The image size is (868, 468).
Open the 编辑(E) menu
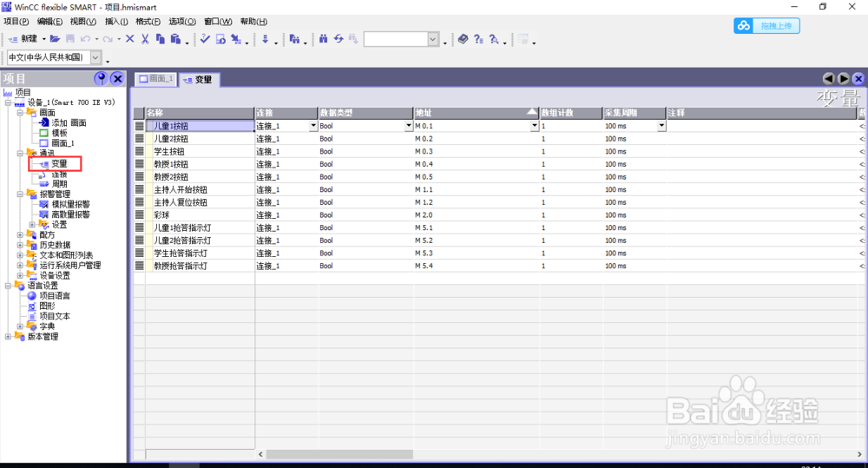point(49,22)
